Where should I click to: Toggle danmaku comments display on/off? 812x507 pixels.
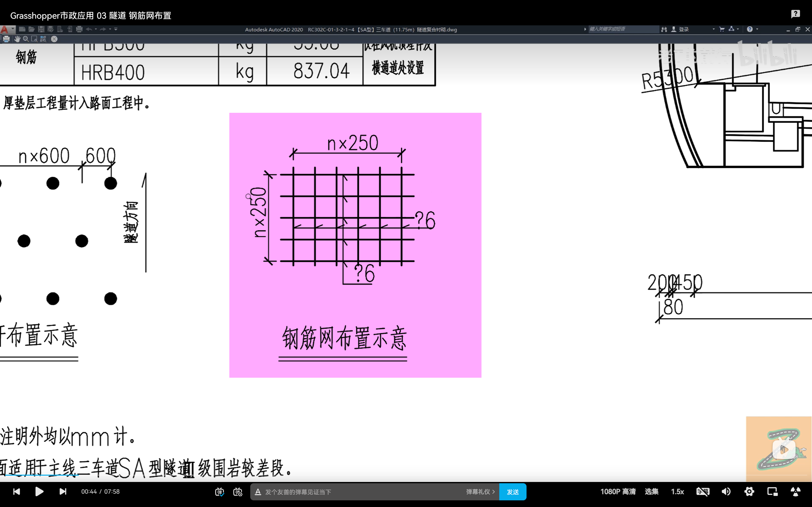pyautogui.click(x=219, y=492)
